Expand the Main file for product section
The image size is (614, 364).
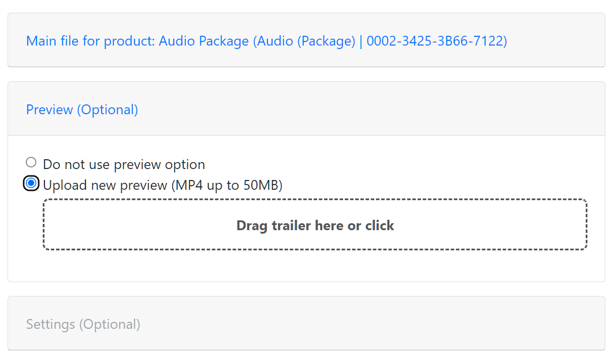click(x=266, y=42)
